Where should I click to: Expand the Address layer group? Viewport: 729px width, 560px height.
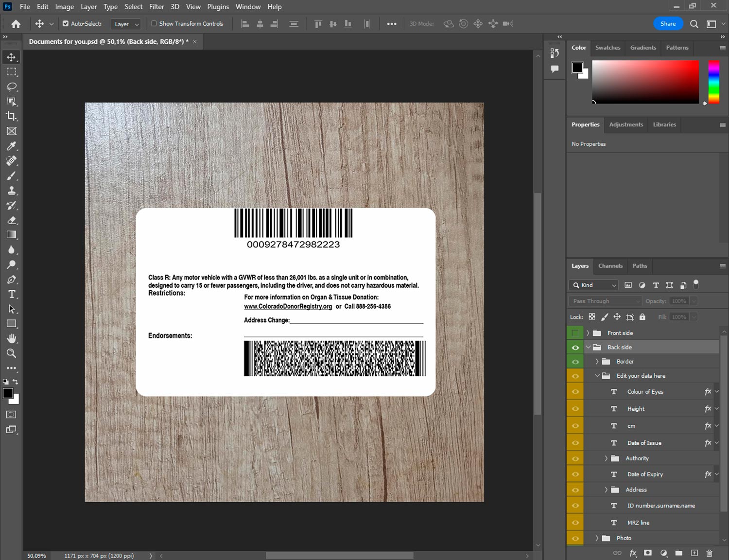(606, 490)
